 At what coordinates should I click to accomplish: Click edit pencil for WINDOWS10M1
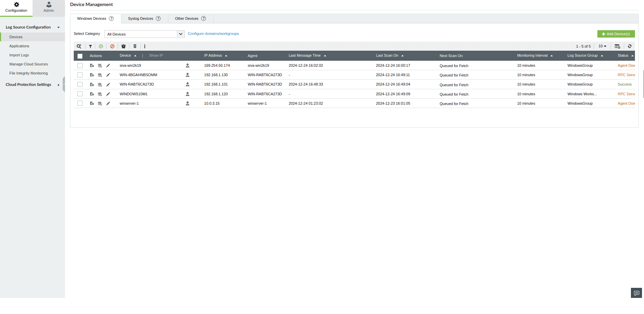pyautogui.click(x=108, y=94)
